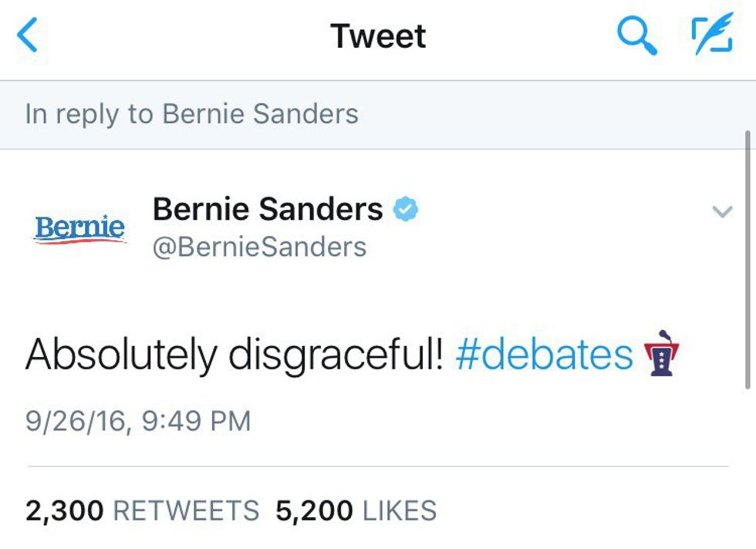Click the LIKES label
The width and height of the screenshot is (756, 549).
click(x=400, y=510)
